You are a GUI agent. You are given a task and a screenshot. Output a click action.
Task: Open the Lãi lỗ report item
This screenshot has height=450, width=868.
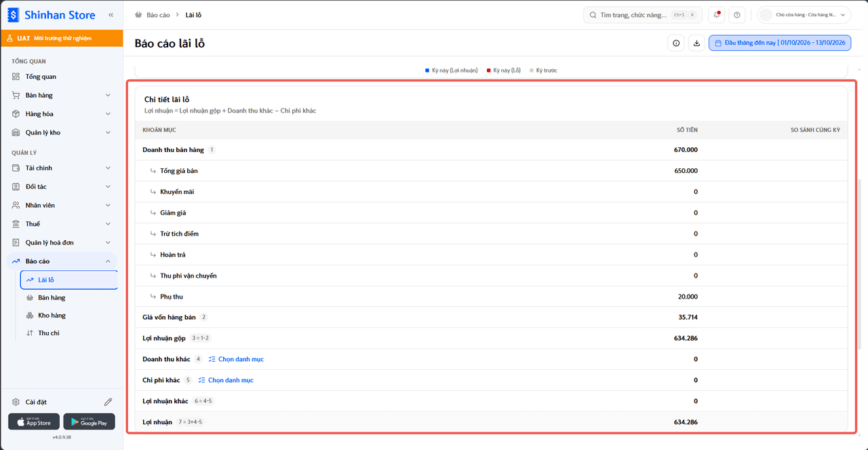(x=69, y=280)
